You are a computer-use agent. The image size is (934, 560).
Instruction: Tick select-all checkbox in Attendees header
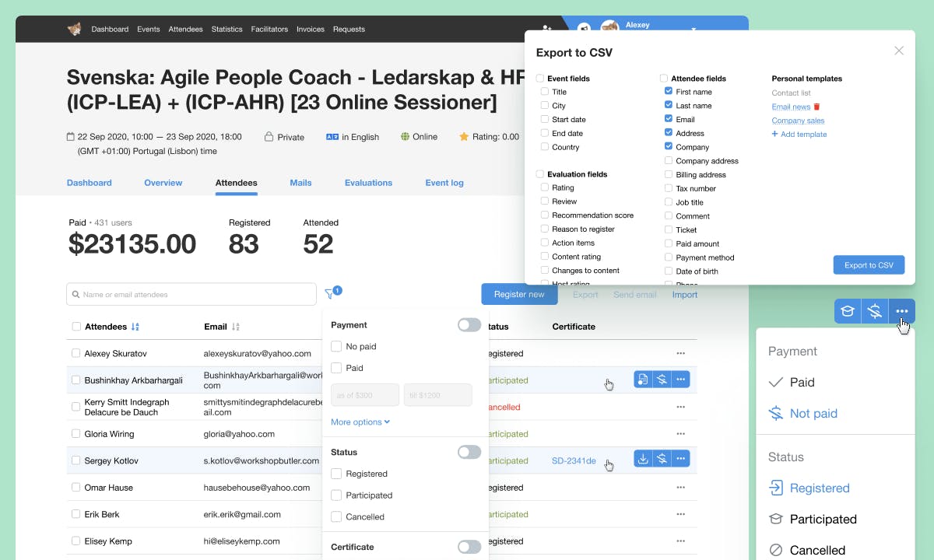(76, 327)
